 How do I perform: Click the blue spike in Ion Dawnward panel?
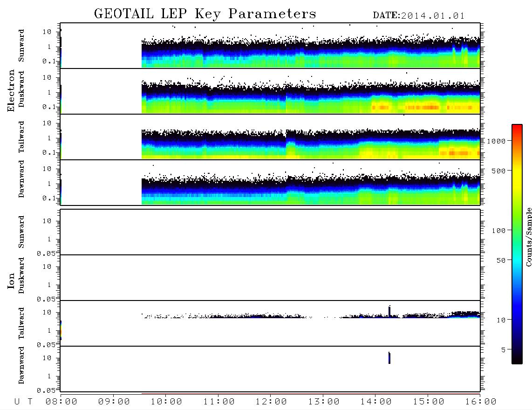389,358
